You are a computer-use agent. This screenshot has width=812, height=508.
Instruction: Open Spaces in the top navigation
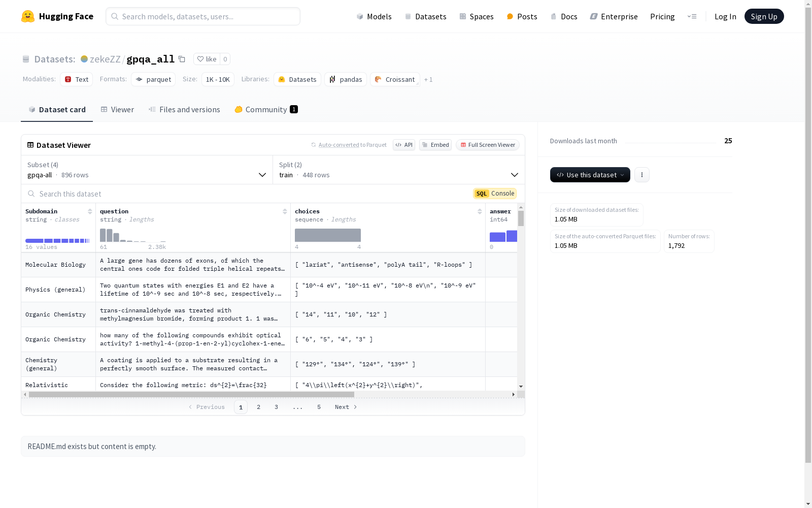coord(477,16)
